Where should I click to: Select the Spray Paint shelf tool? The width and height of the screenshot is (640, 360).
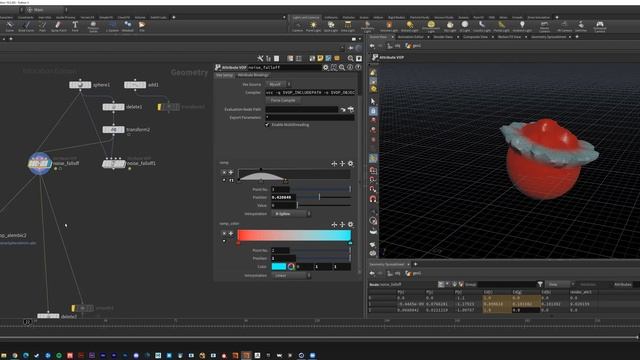point(58,27)
